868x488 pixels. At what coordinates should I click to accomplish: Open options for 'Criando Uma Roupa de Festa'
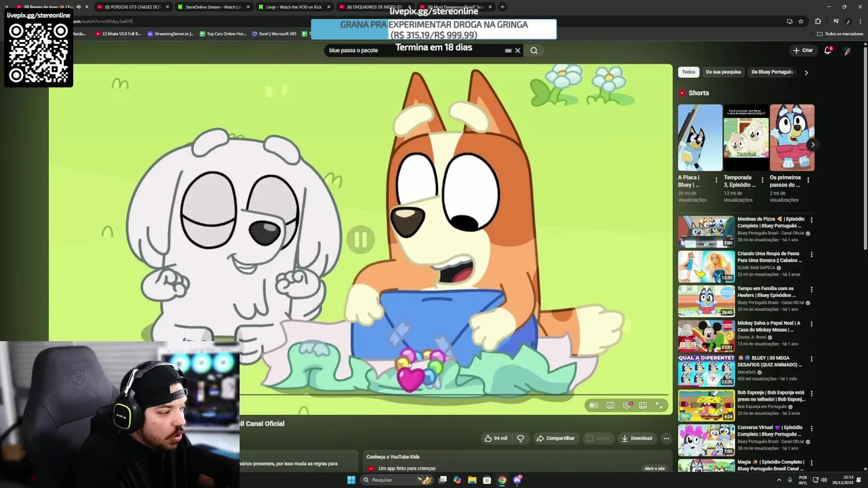pos(811,255)
